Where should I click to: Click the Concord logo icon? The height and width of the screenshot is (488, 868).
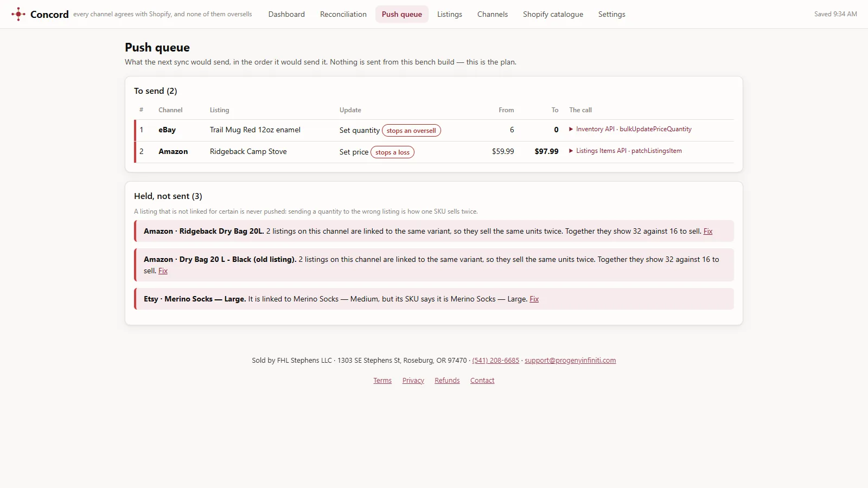(18, 14)
